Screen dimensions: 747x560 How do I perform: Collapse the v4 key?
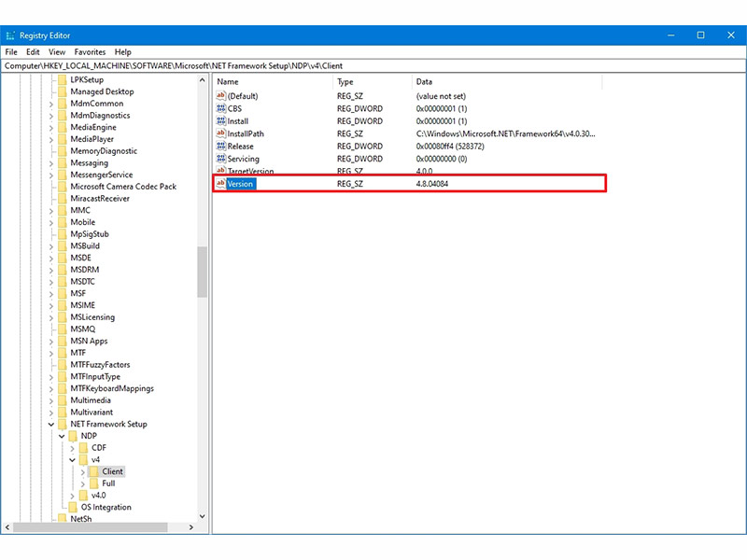coord(72,460)
